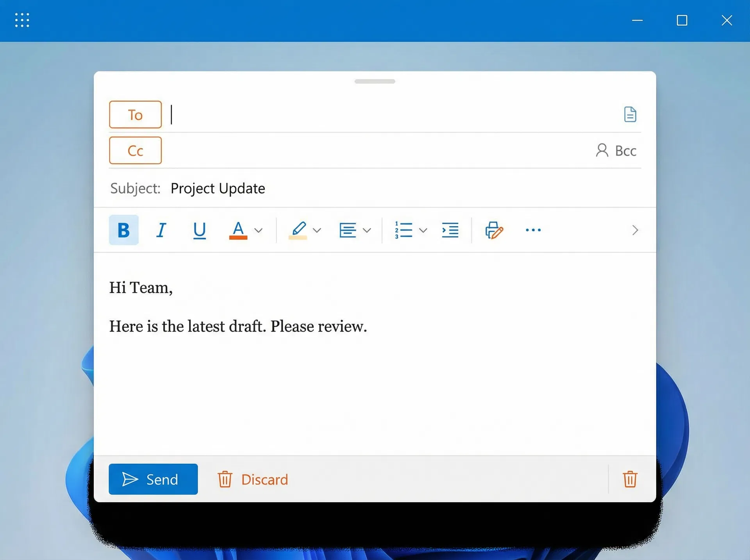
Task: Click the Cc button to add contacts
Action: 135,150
